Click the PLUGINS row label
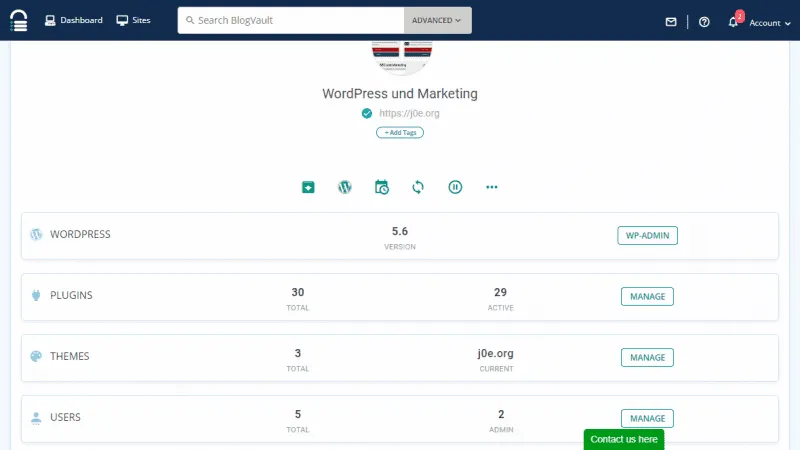Viewport: 800px width, 450px height. (x=71, y=295)
